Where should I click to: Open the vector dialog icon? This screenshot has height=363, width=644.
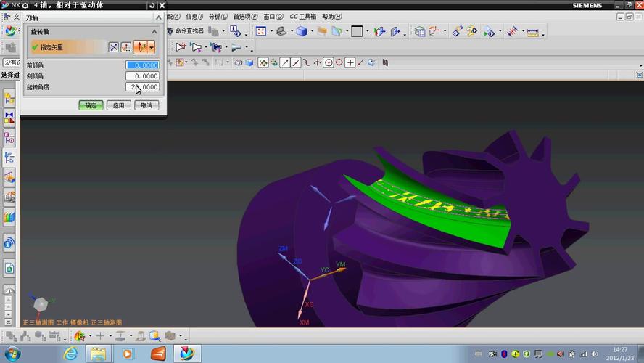pos(126,47)
